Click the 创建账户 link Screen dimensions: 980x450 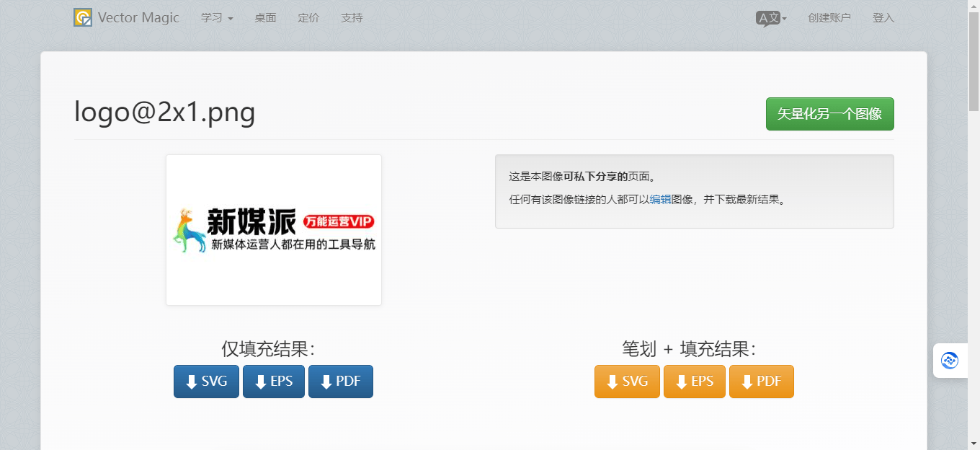(x=829, y=18)
